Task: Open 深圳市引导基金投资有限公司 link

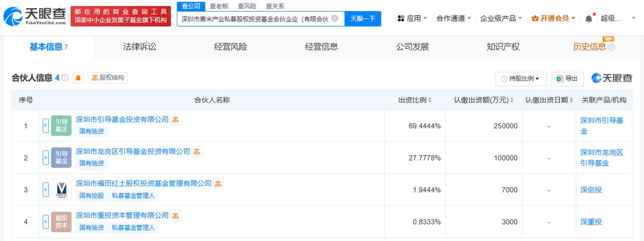Action: (122, 120)
